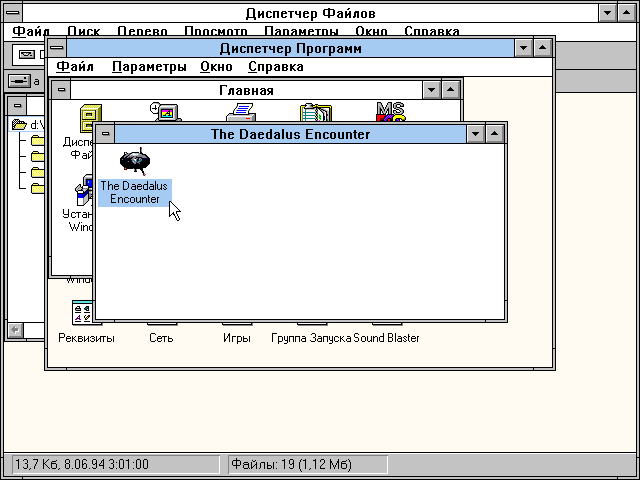Viewport: 640px width, 480px height.
Task: Select the Clipboard Viewer icon in Главная
Action: 316,112
